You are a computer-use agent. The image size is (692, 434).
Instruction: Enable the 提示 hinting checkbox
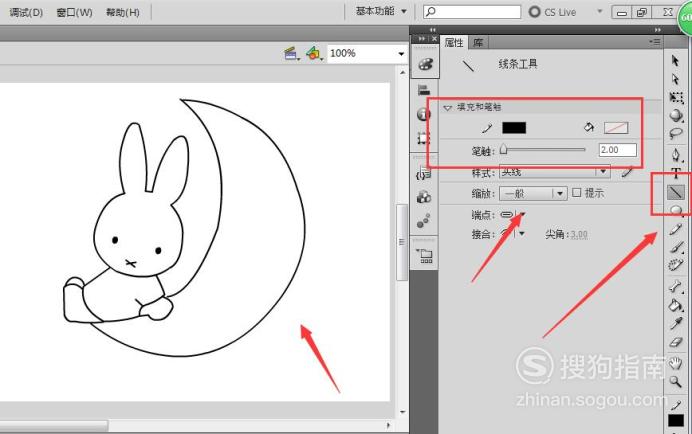point(576,192)
